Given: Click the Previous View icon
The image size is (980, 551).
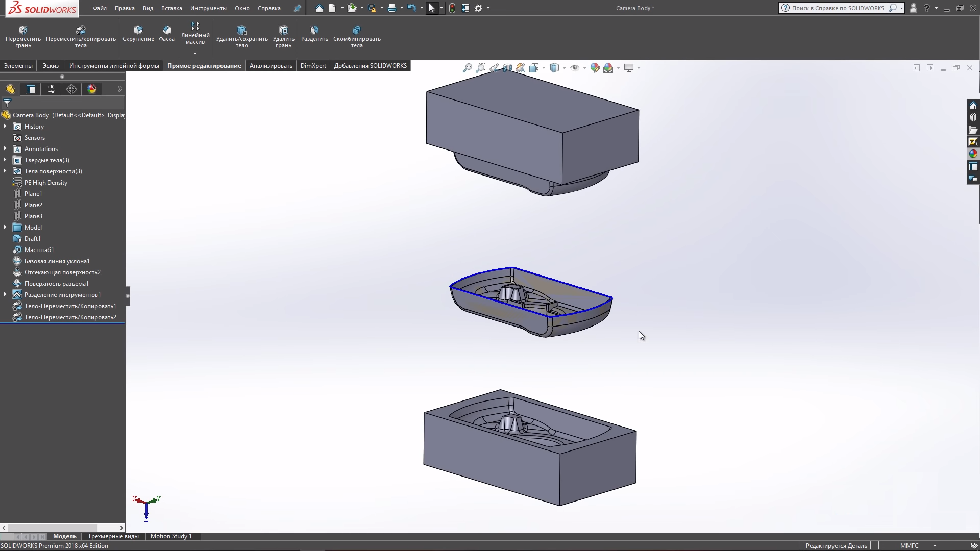Looking at the screenshot, I should 494,68.
